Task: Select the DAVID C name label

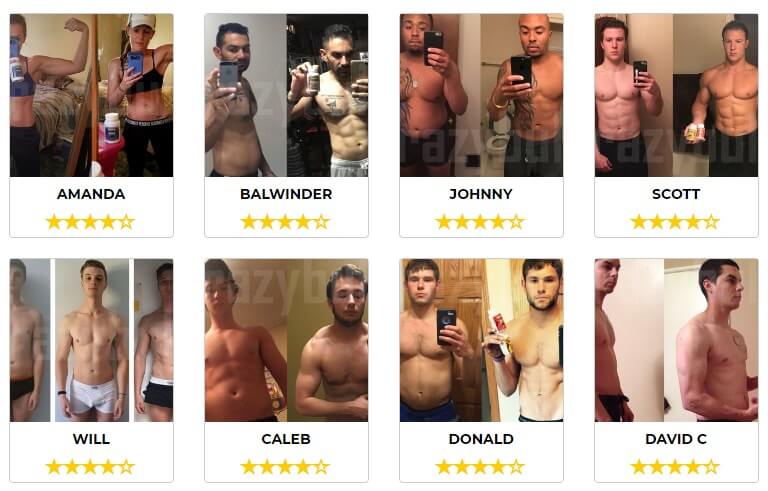Action: [x=676, y=439]
